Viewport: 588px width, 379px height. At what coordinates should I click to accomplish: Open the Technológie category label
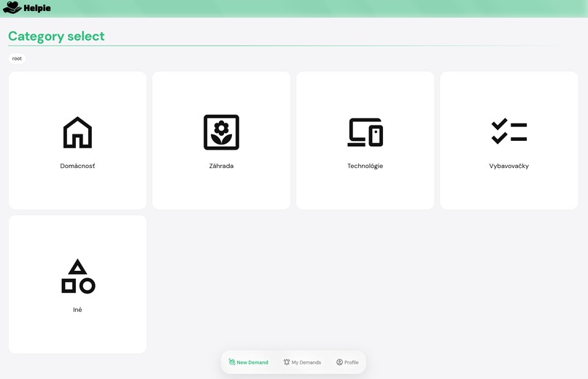click(365, 166)
